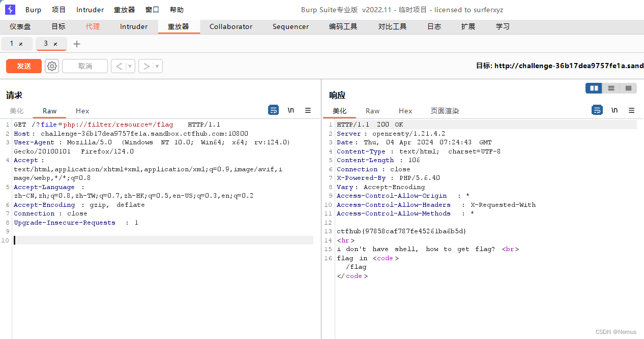The height and width of the screenshot is (339, 644).
Task: Switch to 重放器 main tab
Action: pos(179,26)
